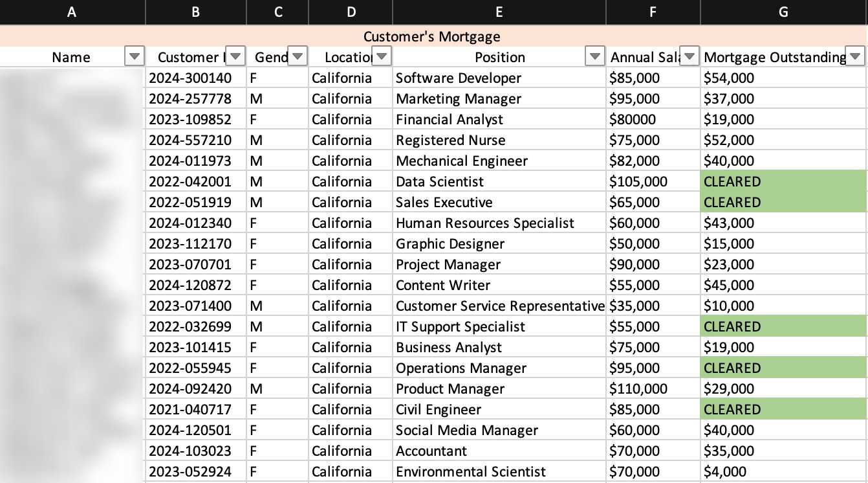Expand the Gender filter dropdown arrow
This screenshot has height=483, width=868.
click(x=297, y=57)
